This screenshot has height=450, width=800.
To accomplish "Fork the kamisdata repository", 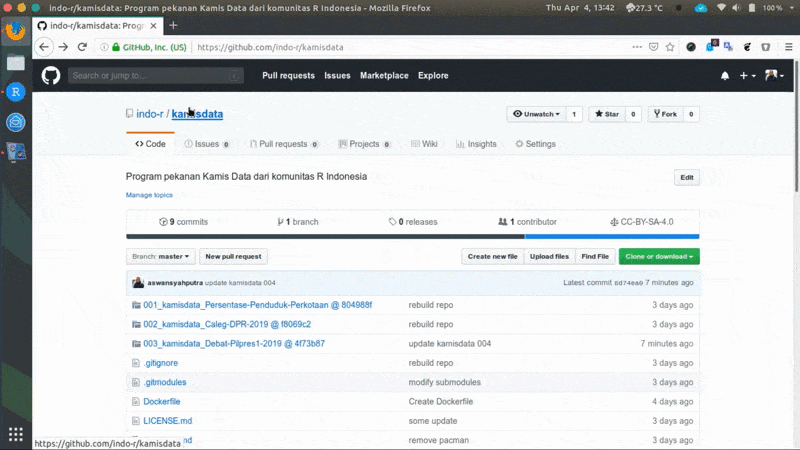I will click(x=665, y=114).
